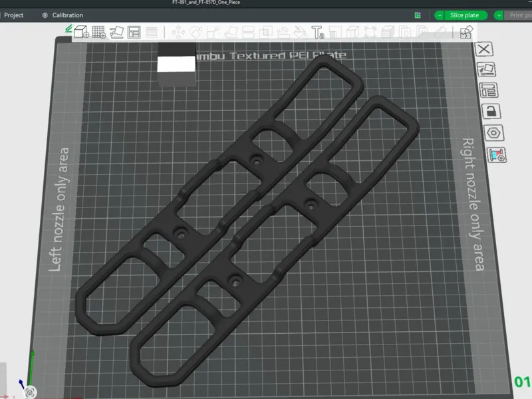Image resolution: width=532 pixels, height=399 pixels.
Task: Switch to the Project tab
Action: click(x=13, y=15)
